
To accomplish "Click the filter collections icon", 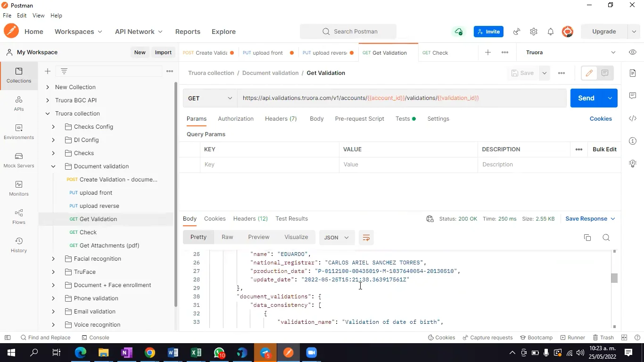I will (64, 71).
